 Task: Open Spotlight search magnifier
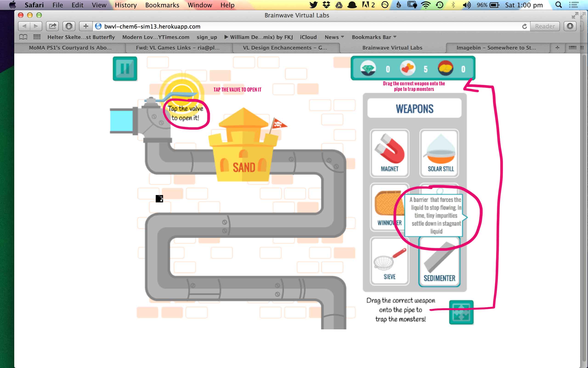point(559,5)
